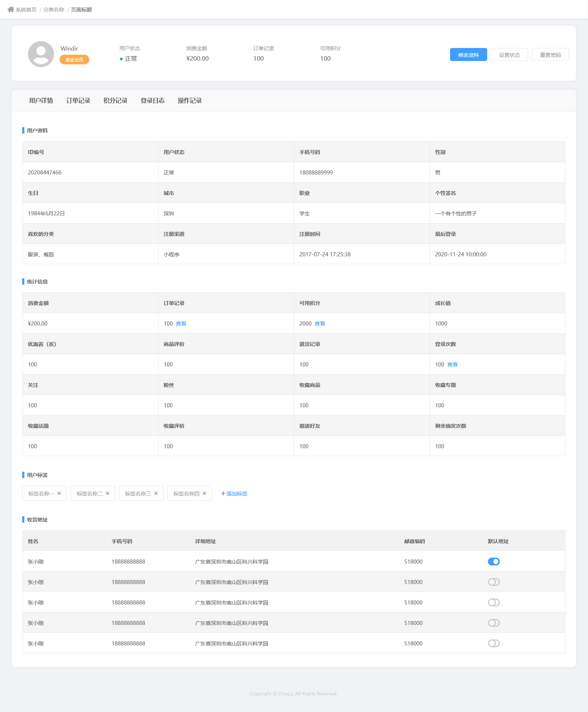This screenshot has height=712, width=588.
Task: Click last login 2020-11-24 10:00:00
Action: pyautogui.click(x=461, y=254)
